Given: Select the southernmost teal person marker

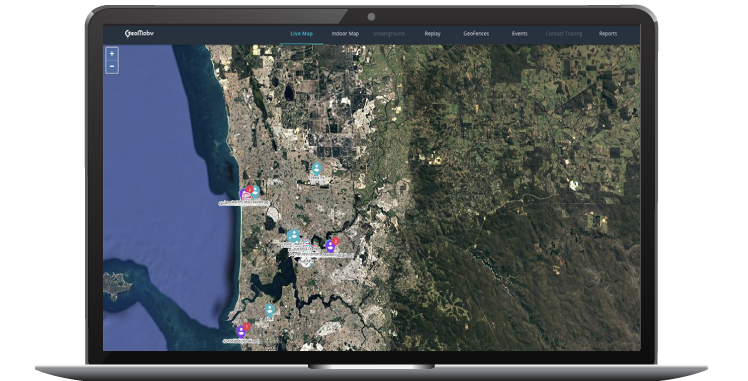Looking at the screenshot, I should (270, 310).
